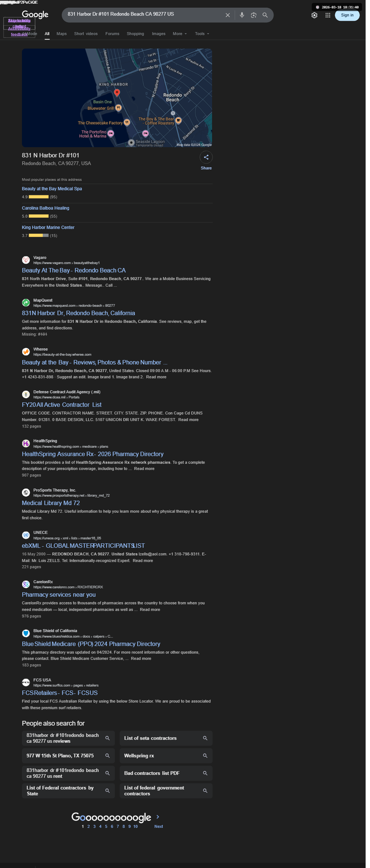Go to next page via arrow chevron
370x868 pixels.
pos(158,817)
